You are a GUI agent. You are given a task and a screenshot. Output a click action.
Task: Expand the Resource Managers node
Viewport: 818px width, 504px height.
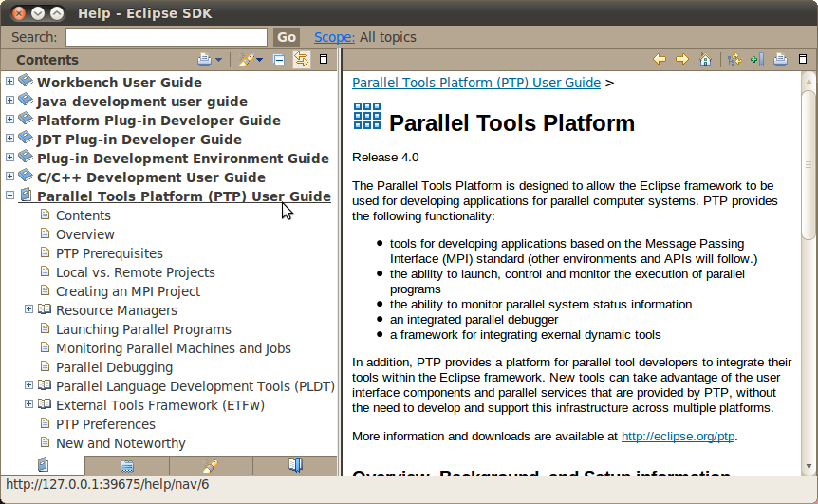[x=29, y=309]
